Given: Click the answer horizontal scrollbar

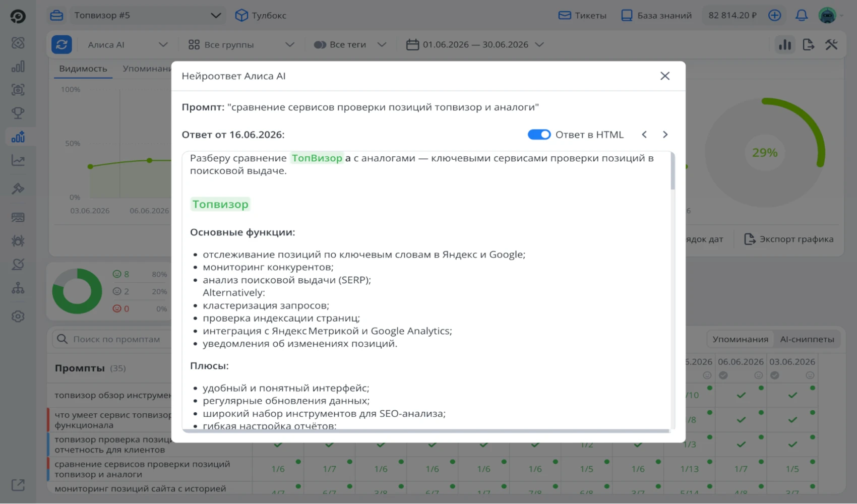Looking at the screenshot, I should 426,431.
